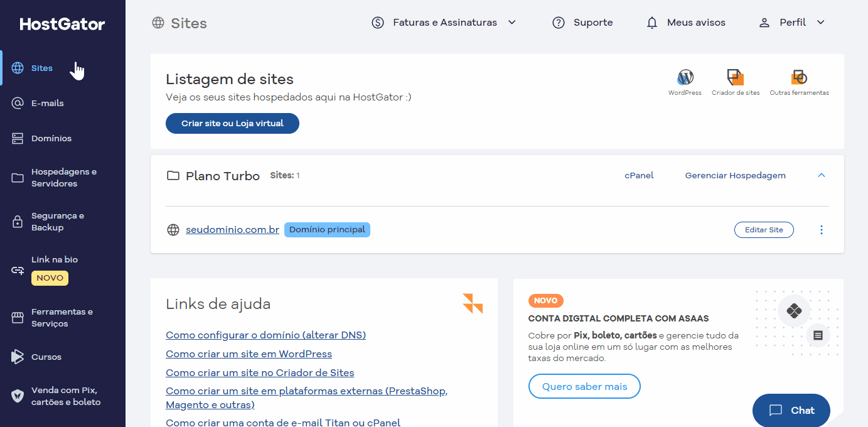
Task: Open the cPanel link
Action: (x=639, y=175)
